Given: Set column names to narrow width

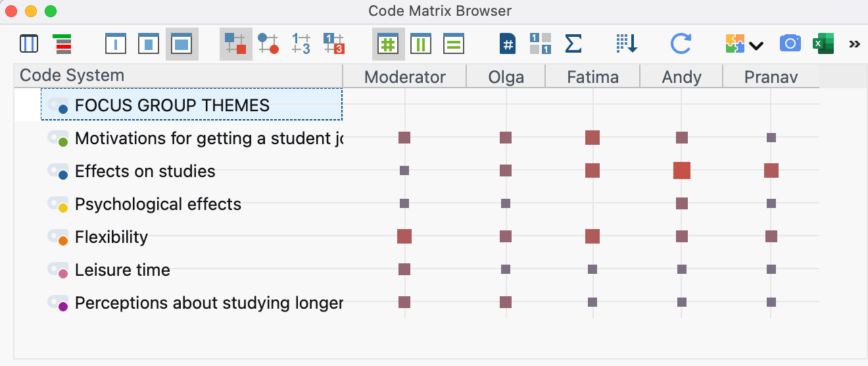Looking at the screenshot, I should pyautogui.click(x=116, y=44).
